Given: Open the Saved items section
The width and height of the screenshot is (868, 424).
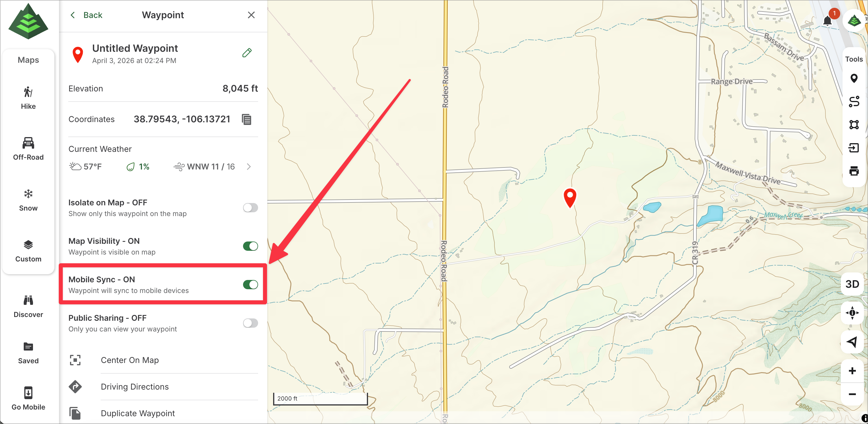Looking at the screenshot, I should point(28,352).
